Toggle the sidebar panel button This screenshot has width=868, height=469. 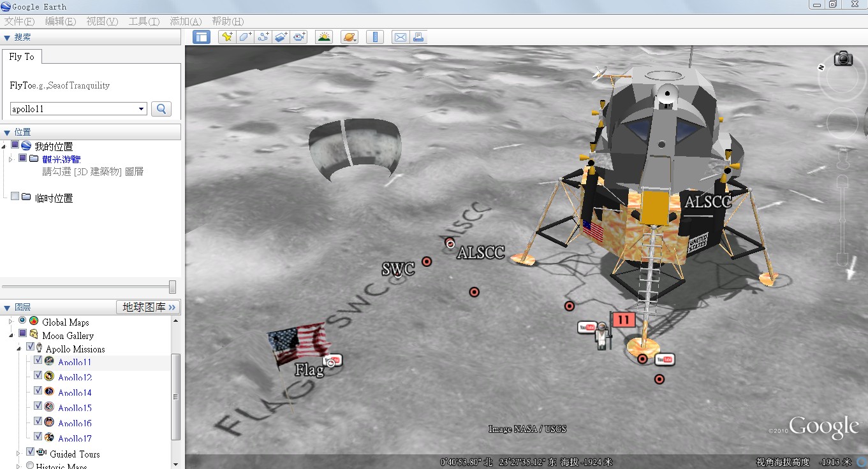click(202, 37)
